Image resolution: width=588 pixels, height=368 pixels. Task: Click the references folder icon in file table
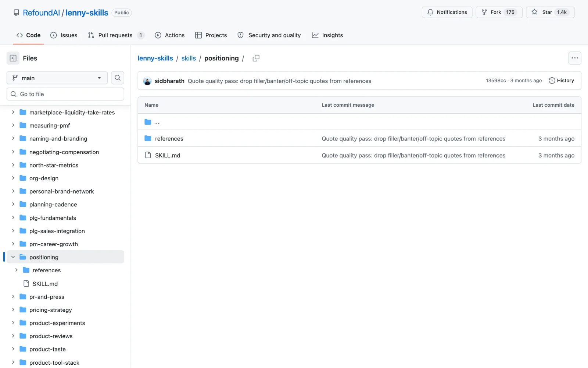coord(148,138)
